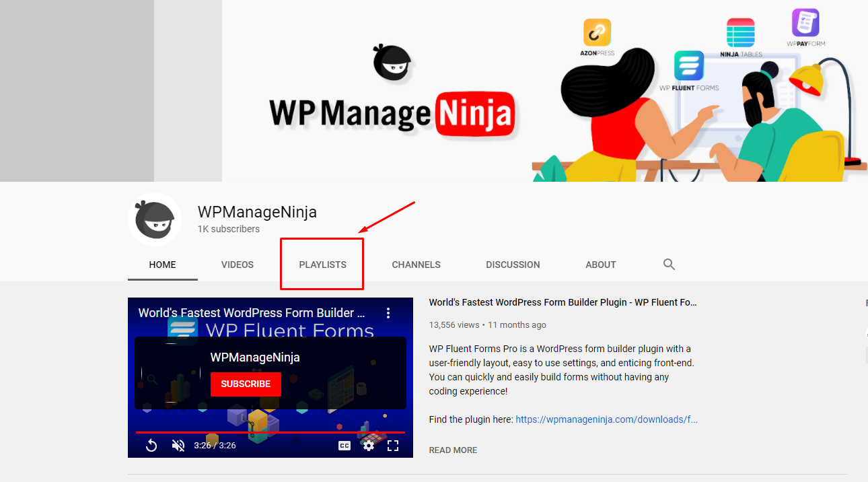Click the WPPayForm icon in the banner
The width and height of the screenshot is (868, 482).
coord(805,23)
